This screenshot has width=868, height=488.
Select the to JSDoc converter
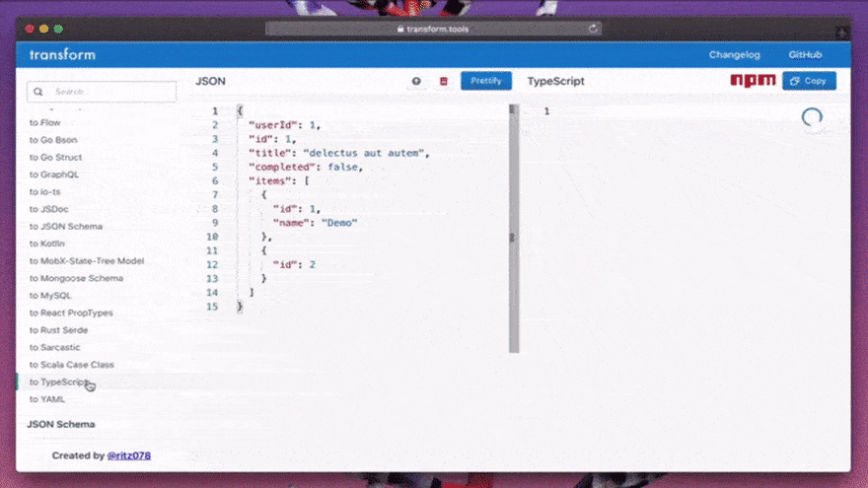click(x=48, y=209)
